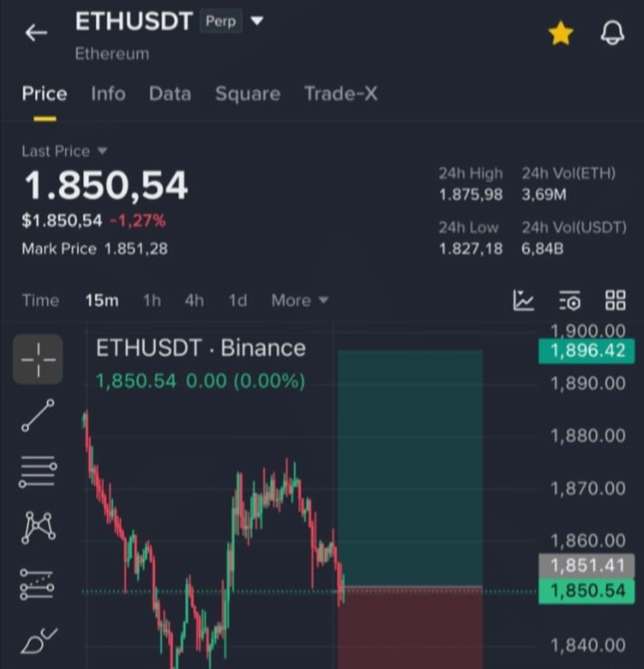This screenshot has height=669, width=644.
Task: Go back using the left arrow
Action: point(36,33)
